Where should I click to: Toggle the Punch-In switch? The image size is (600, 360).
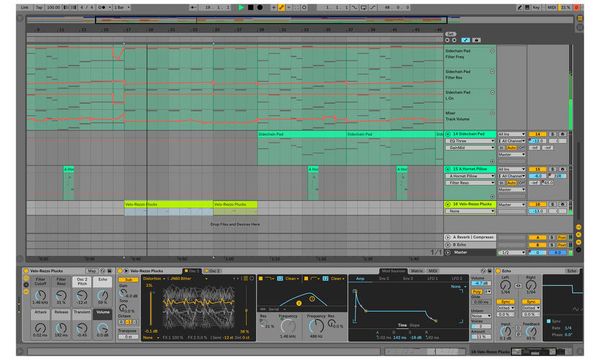coord(355,7)
